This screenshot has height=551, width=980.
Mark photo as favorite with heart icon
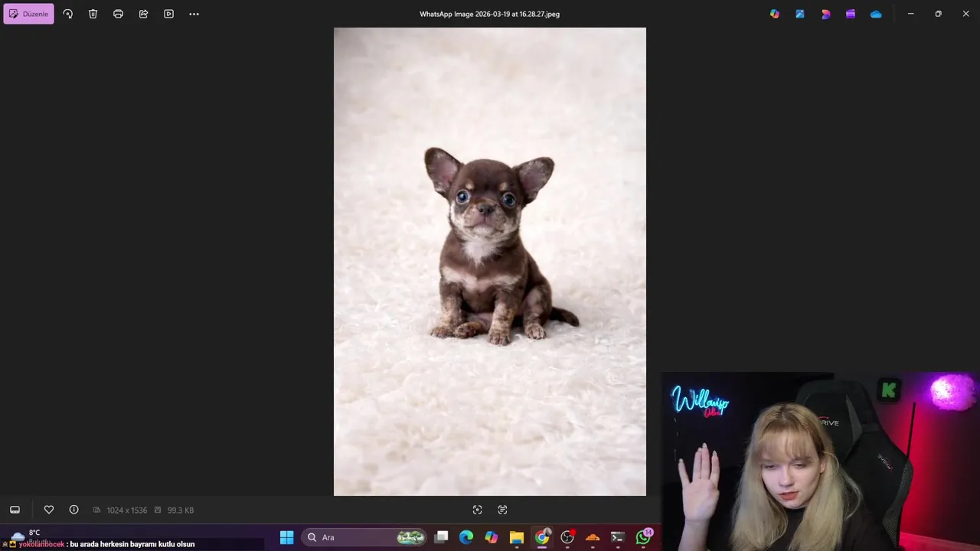click(x=49, y=510)
